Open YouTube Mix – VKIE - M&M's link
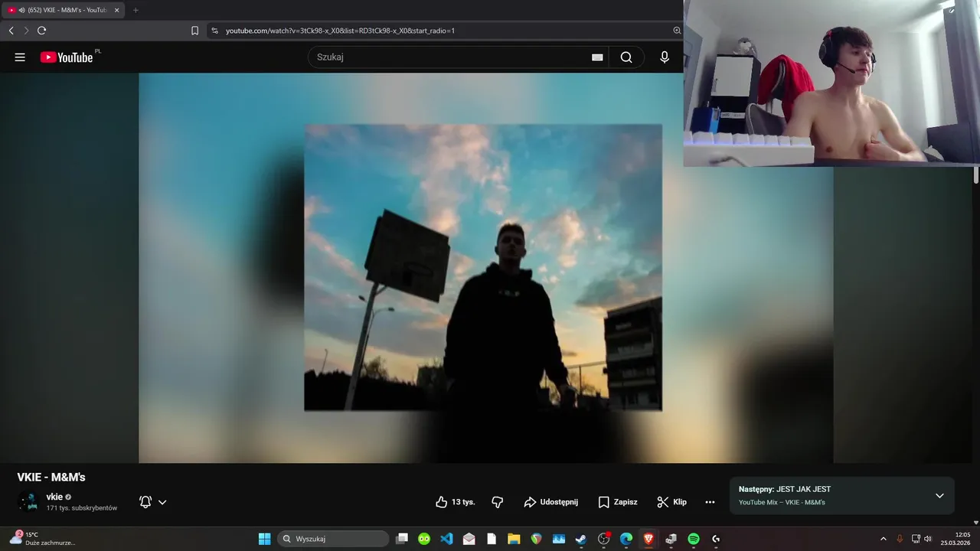 click(782, 503)
